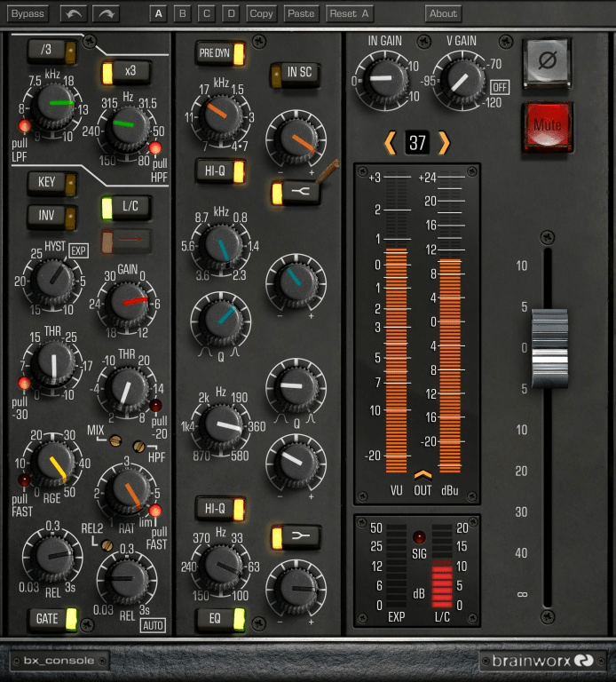Click the HPF screw trimmer

click(x=138, y=447)
